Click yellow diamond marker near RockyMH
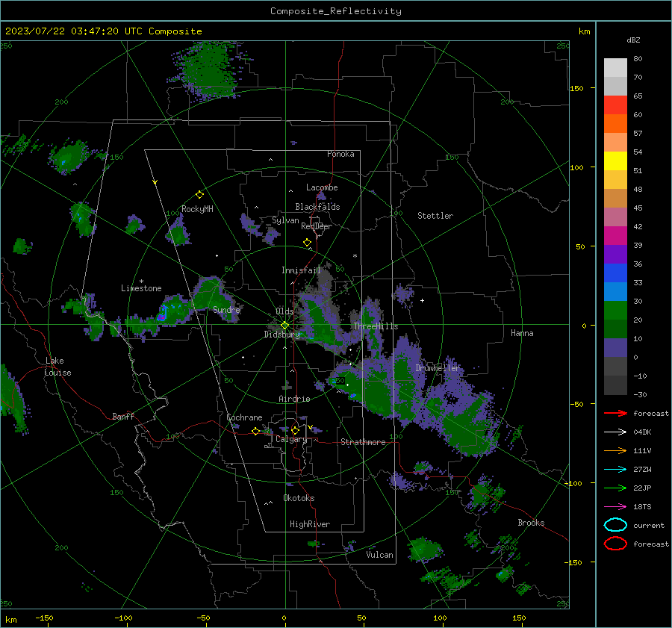Viewport: 672px width, 628px height. coord(199,195)
